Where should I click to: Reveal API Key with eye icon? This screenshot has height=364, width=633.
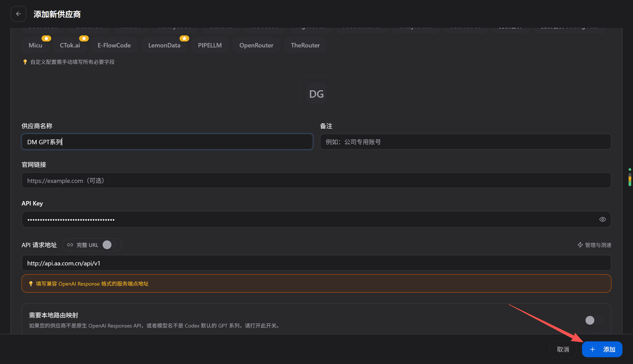(602, 219)
